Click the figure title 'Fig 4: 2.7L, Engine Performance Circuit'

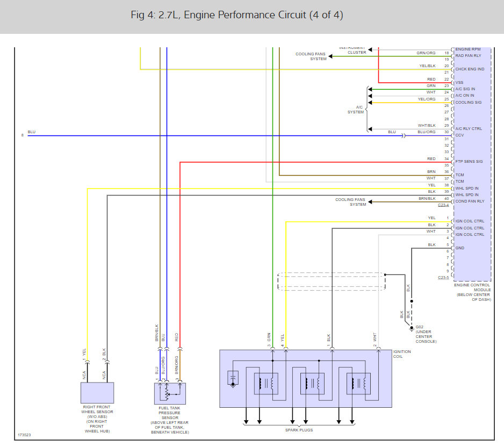point(237,15)
